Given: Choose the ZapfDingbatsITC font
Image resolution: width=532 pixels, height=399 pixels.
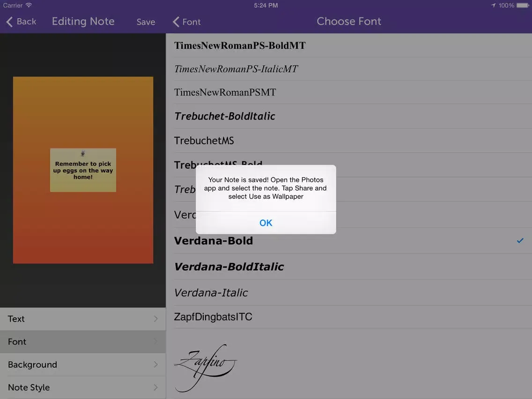Looking at the screenshot, I should [349, 317].
